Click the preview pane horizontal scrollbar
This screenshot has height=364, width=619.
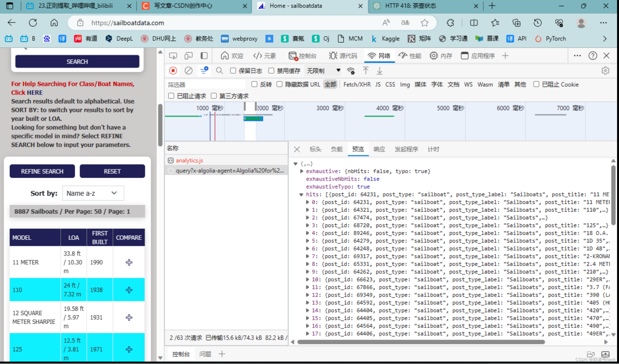pyautogui.click(x=421, y=342)
